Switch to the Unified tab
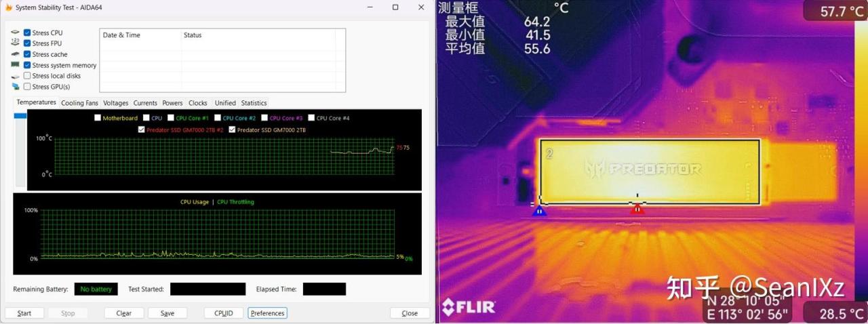The height and width of the screenshot is (324, 868). (x=225, y=103)
